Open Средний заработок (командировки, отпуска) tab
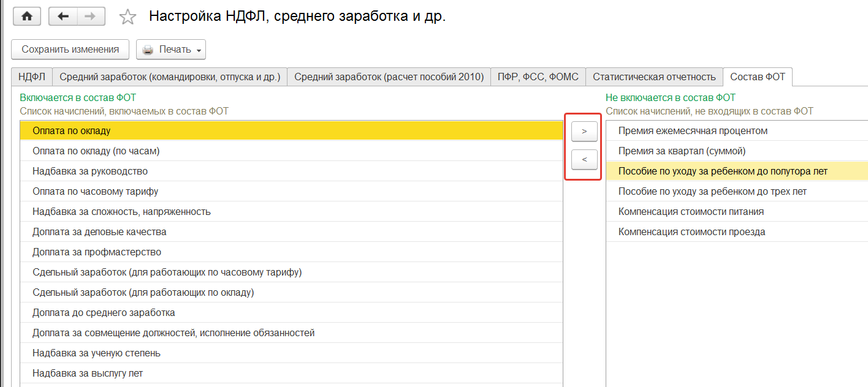 170,77
